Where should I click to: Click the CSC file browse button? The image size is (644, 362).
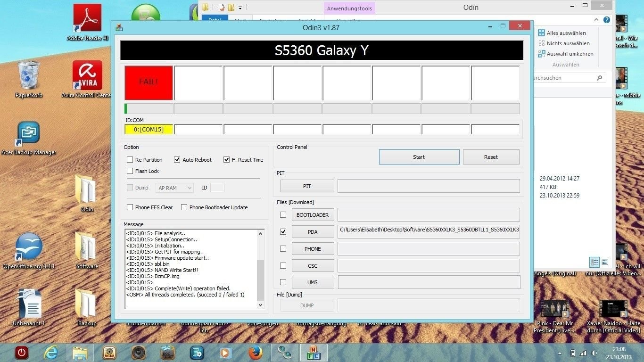point(313,266)
